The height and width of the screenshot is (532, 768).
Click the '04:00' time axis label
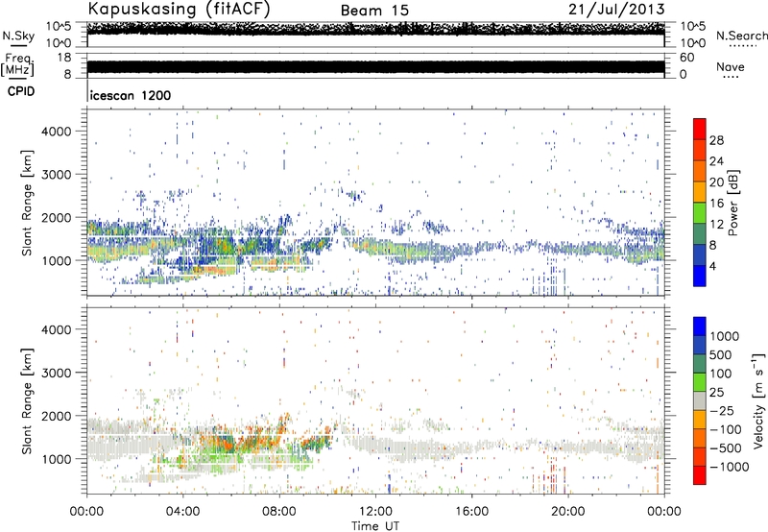(182, 512)
